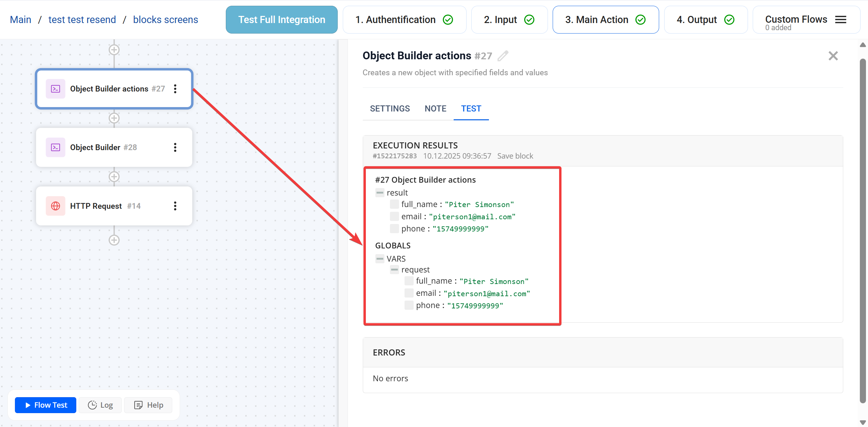This screenshot has height=427, width=868.
Task: Collapse the request tree node
Action: (x=394, y=270)
